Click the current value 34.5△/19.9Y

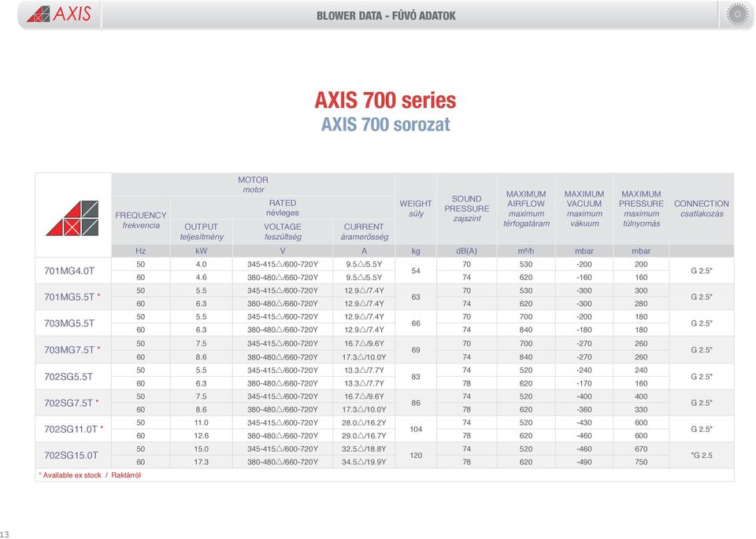pos(364,462)
